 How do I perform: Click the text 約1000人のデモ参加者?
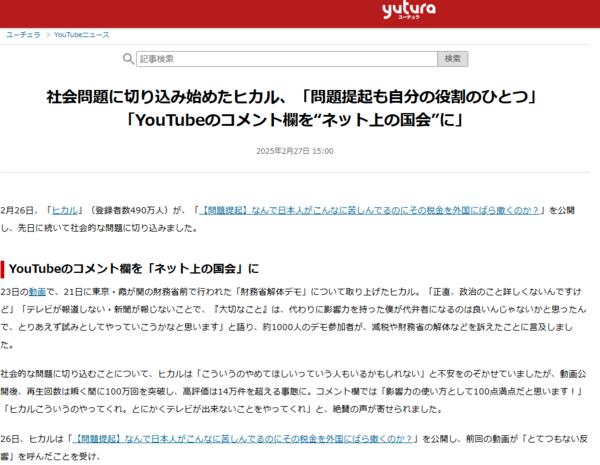(310, 327)
